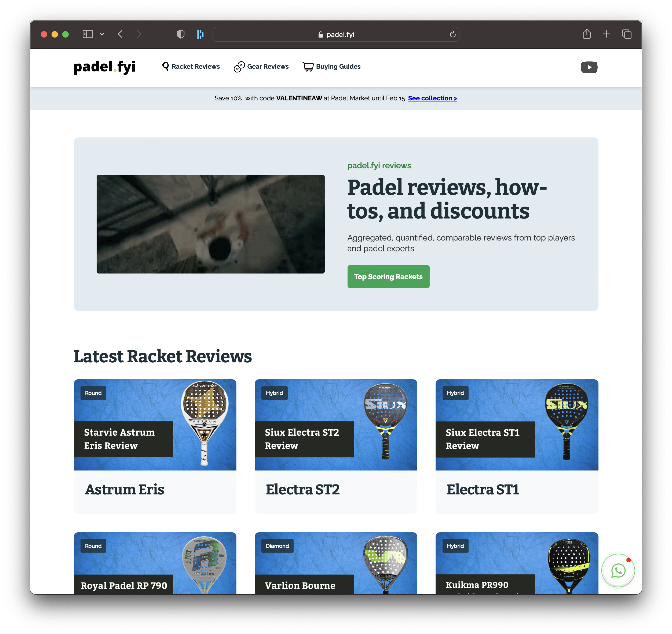This screenshot has height=634, width=672.
Task: Click the racket icon beside Racket Reviews
Action: 165,67
